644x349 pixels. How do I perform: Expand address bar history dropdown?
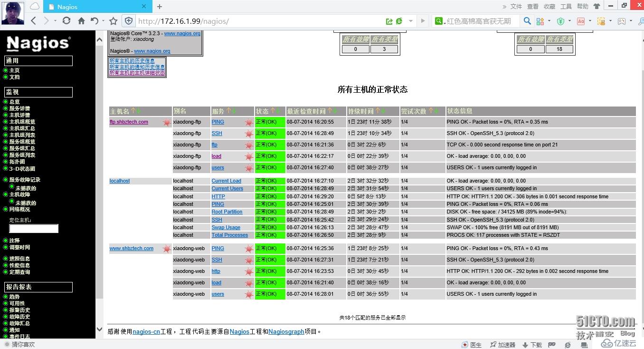[x=410, y=21]
